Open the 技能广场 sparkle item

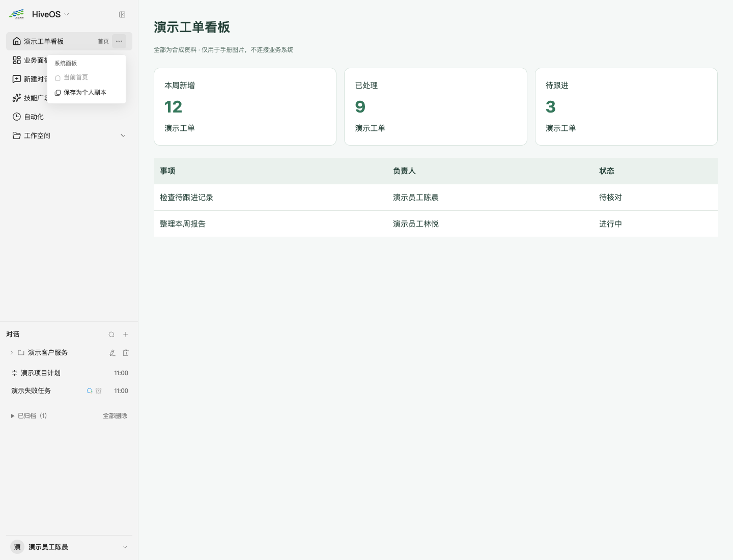tap(17, 98)
